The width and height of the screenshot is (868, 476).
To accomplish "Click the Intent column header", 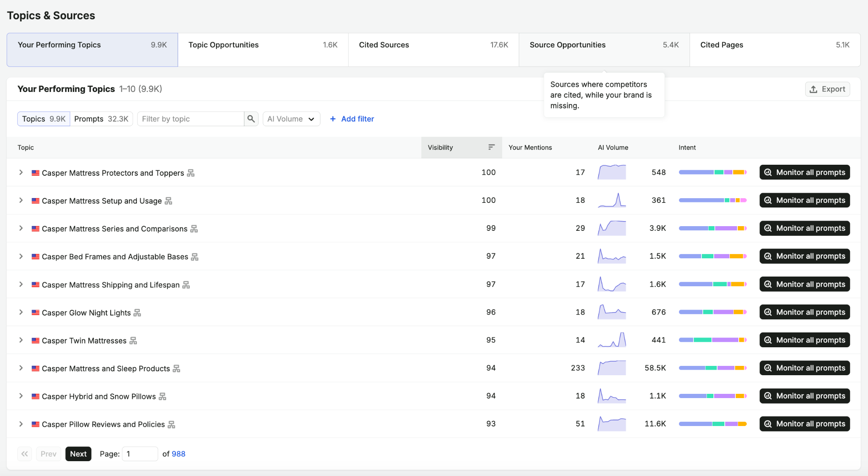I will [687, 147].
